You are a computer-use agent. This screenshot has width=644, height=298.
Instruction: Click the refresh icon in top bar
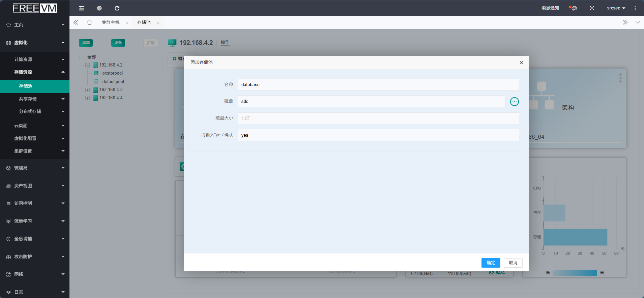point(117,8)
